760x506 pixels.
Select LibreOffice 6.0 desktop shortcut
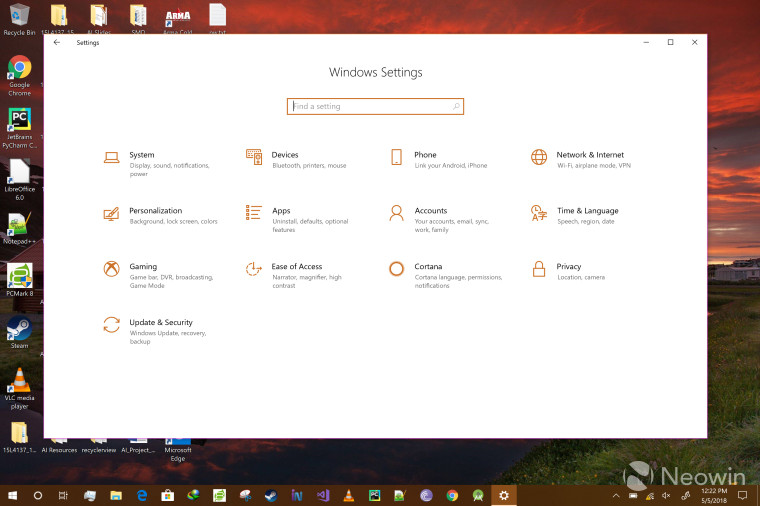19,180
